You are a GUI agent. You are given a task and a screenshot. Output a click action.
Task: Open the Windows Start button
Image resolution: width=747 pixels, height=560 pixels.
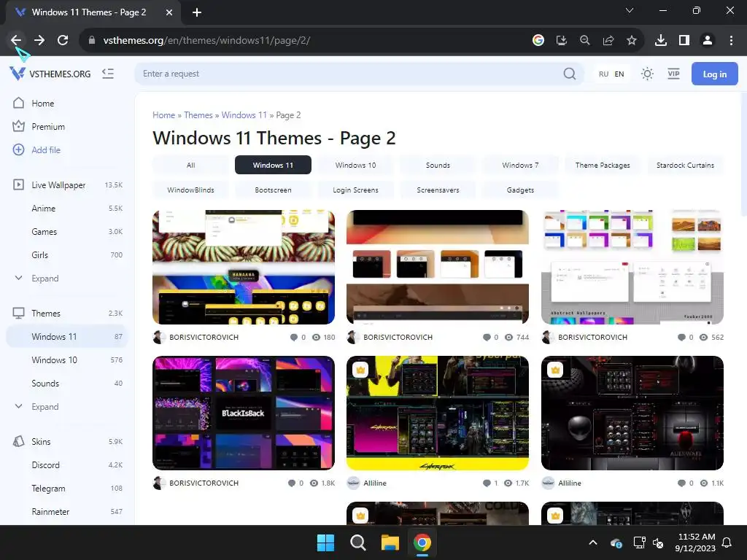click(326, 542)
